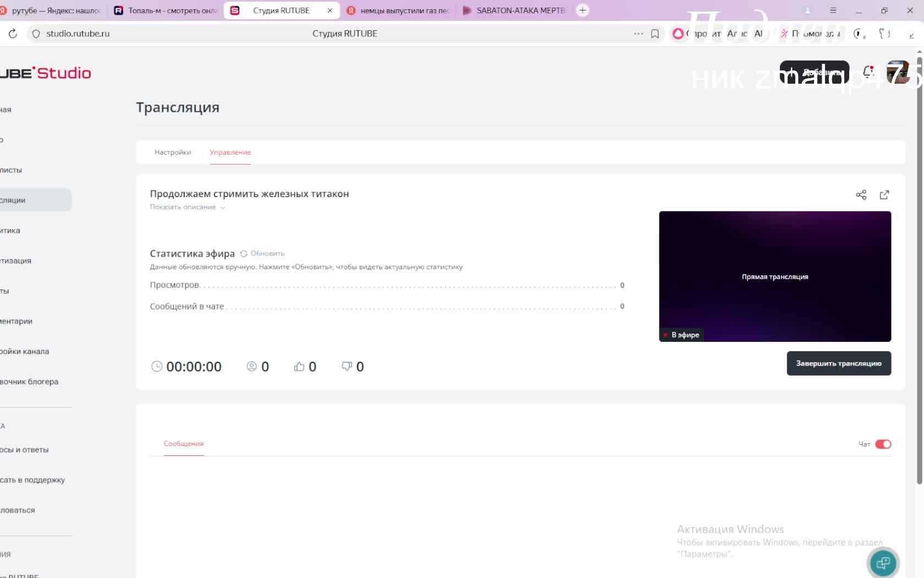Disable the Чат toggle switch
This screenshot has height=578, width=924.
(884, 444)
